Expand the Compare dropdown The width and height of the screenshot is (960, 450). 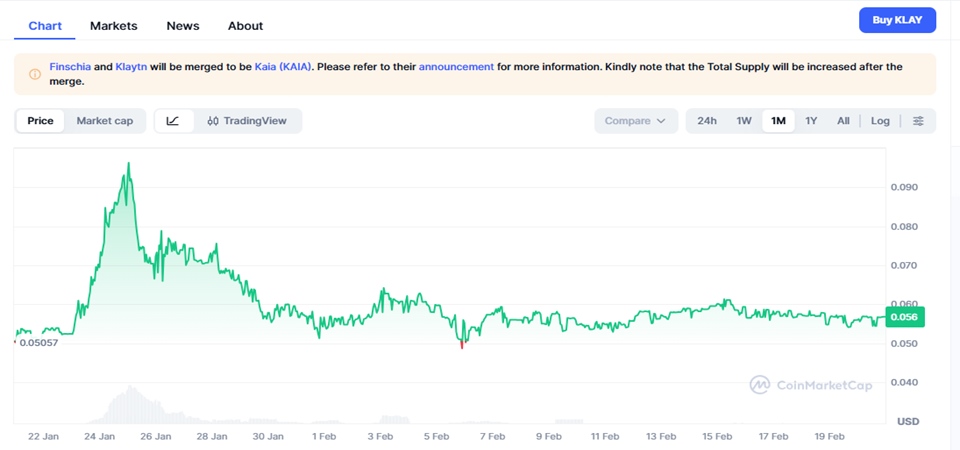pos(636,121)
